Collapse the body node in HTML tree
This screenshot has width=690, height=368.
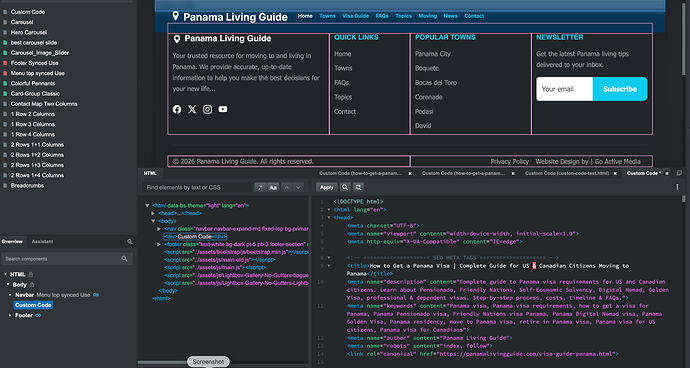point(153,221)
